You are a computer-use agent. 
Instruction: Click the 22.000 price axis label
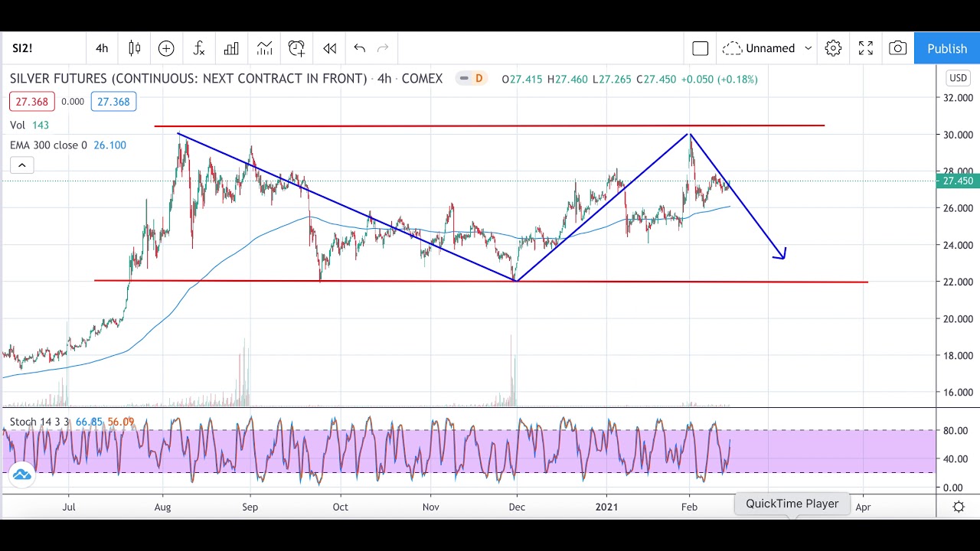pos(958,282)
